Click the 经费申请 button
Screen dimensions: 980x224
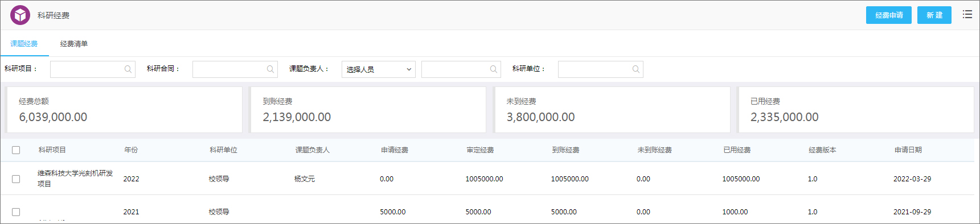[889, 15]
